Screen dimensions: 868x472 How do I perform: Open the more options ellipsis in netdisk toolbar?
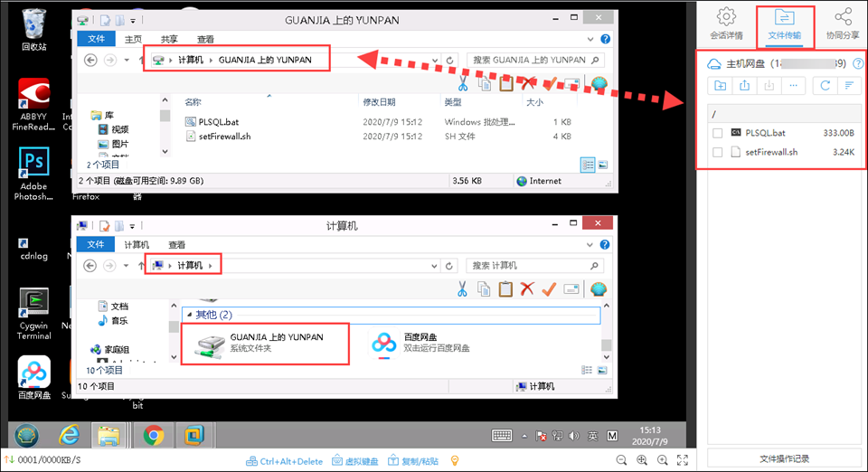click(793, 85)
